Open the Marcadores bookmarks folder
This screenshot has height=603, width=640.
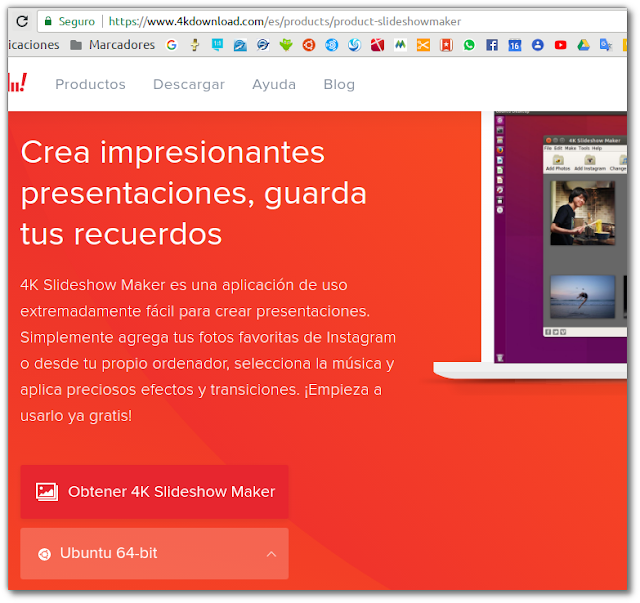(x=113, y=45)
